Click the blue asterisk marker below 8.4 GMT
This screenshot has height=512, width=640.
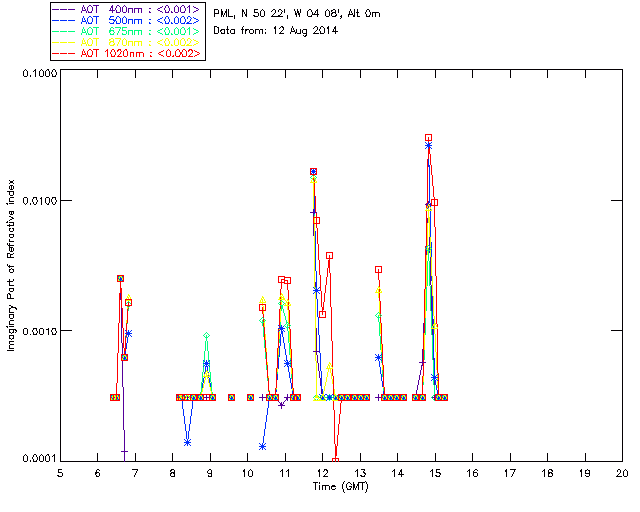point(187,442)
